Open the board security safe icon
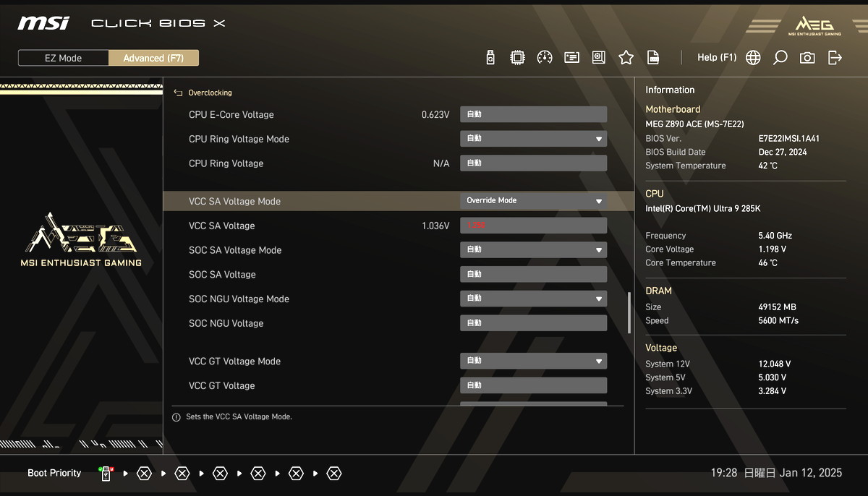The width and height of the screenshot is (868, 496). 598,58
